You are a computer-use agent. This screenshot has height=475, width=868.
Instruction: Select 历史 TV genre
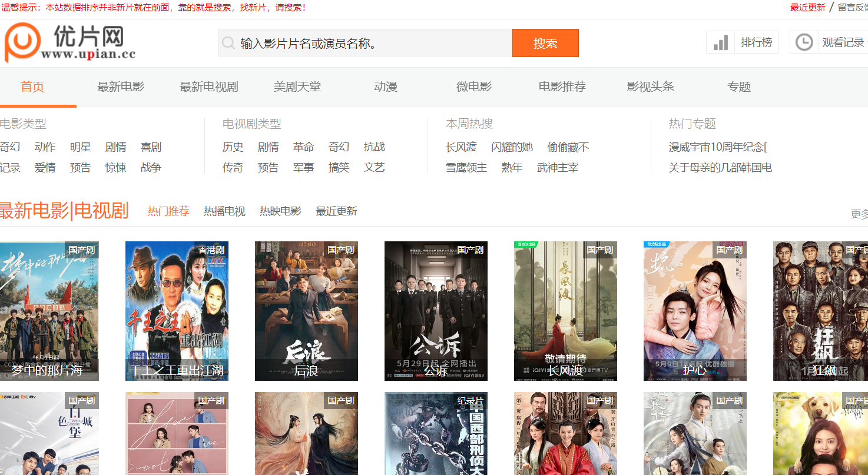click(x=233, y=147)
